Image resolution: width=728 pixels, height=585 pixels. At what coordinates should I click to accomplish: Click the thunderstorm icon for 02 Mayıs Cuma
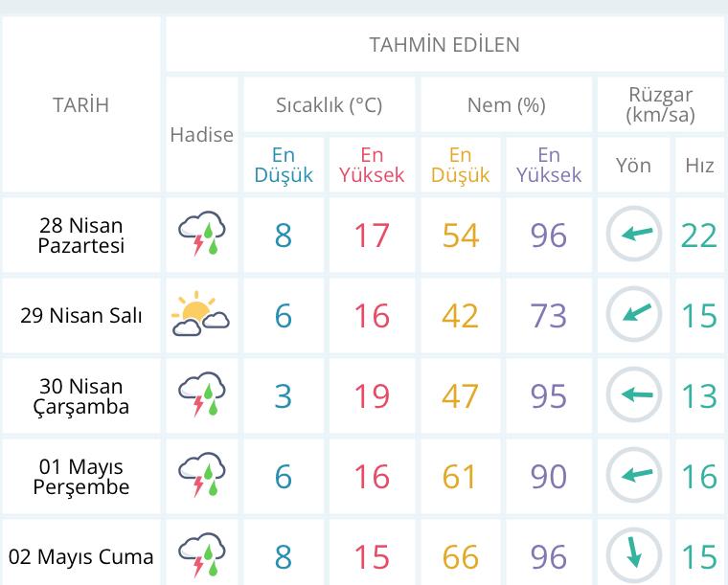coord(201,554)
